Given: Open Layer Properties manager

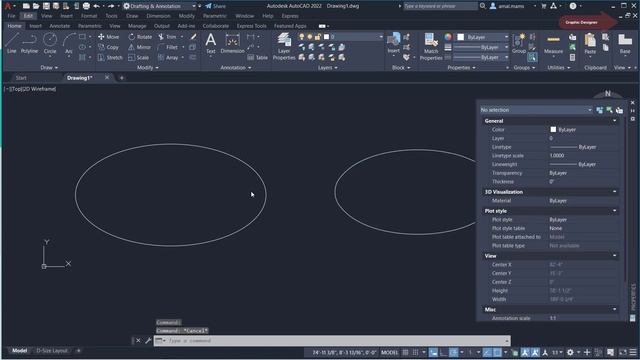Looking at the screenshot, I should (x=284, y=46).
